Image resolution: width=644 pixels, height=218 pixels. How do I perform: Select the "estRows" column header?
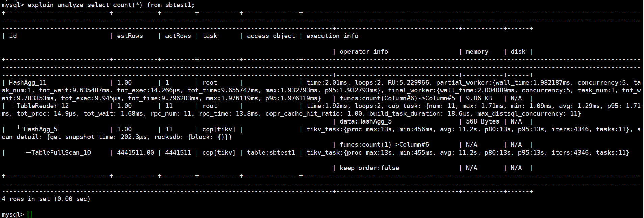tap(130, 36)
